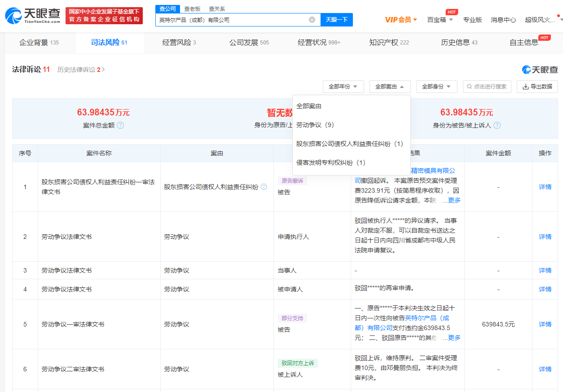Click the search field 点击进行搜索
Viewport: 563px width, 392px height.
pyautogui.click(x=488, y=87)
